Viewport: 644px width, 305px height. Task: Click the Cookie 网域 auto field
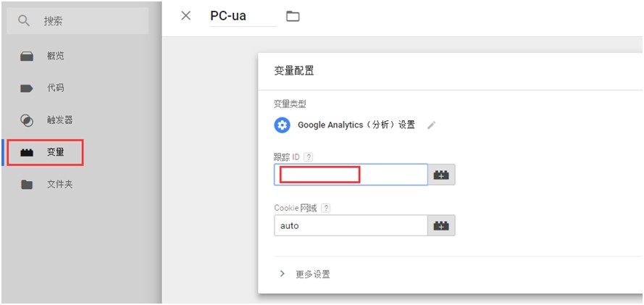[x=350, y=225]
